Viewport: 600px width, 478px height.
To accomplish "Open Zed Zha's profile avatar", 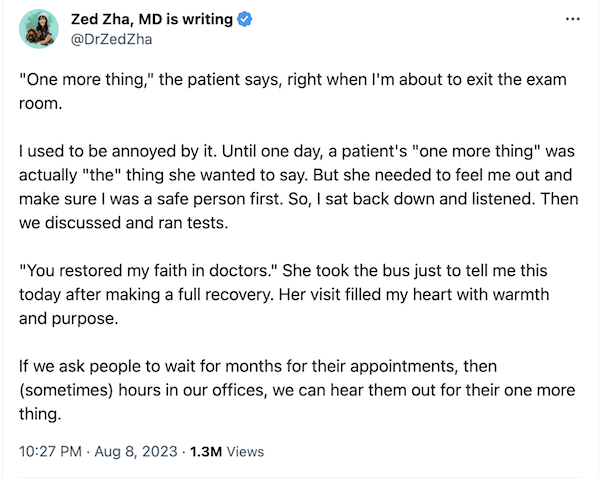I will tap(41, 29).
